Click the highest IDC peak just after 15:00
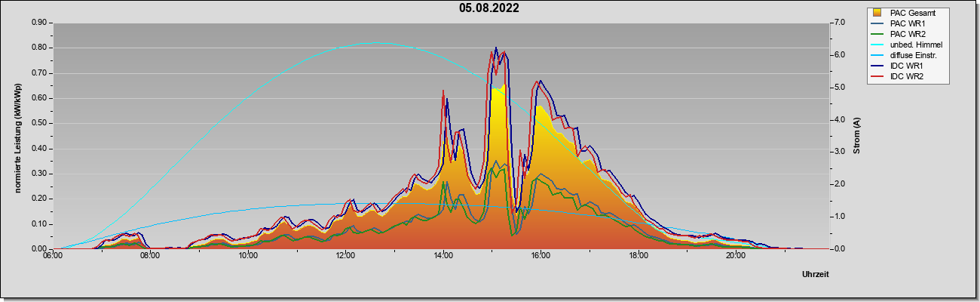This screenshot has height=302, width=980. click(x=496, y=48)
